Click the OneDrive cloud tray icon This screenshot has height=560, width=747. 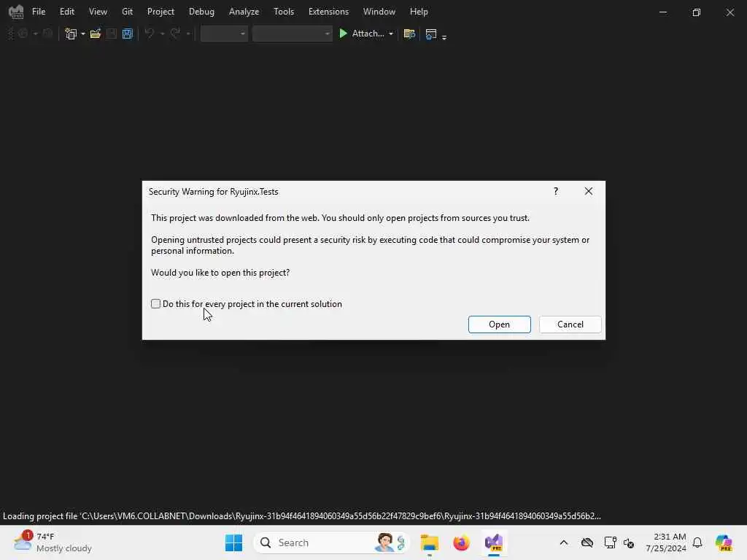587,542
